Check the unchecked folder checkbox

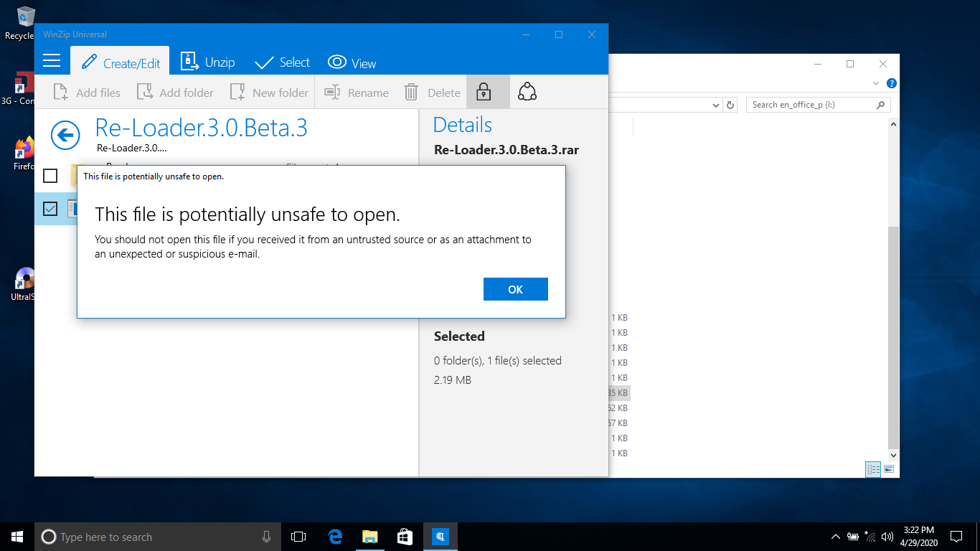[x=50, y=176]
